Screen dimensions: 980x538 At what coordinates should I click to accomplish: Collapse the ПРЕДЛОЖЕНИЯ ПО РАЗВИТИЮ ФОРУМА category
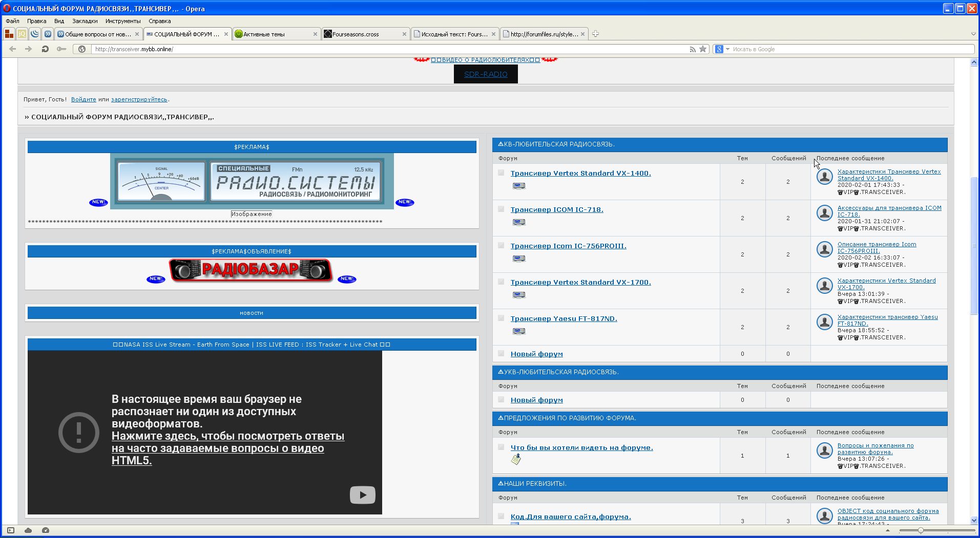[x=501, y=418]
